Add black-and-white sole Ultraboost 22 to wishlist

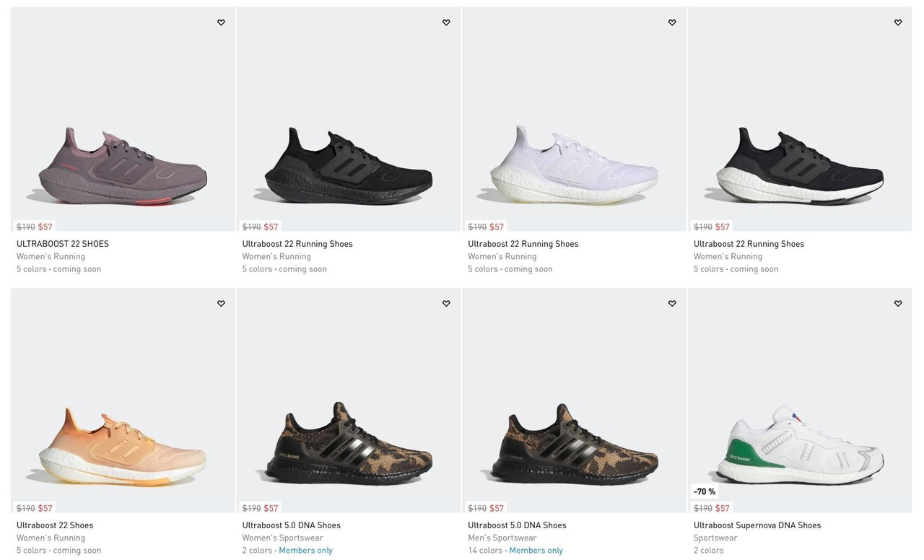pos(898,22)
